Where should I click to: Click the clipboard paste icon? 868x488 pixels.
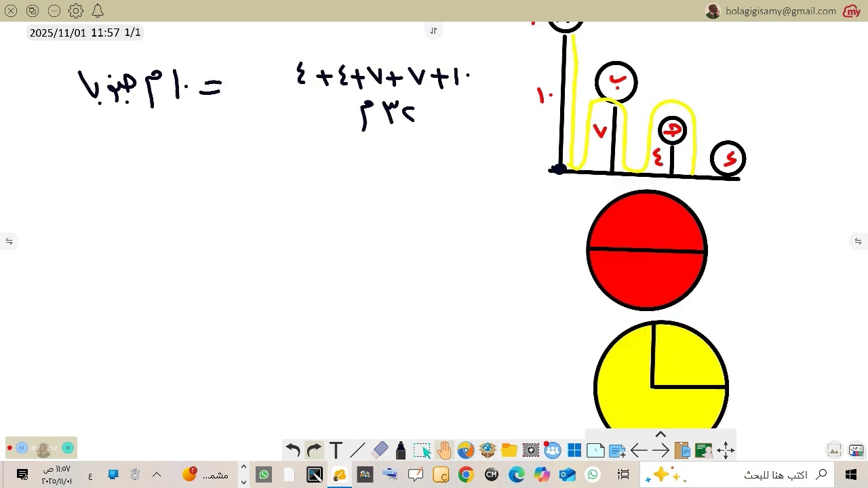tap(682, 450)
